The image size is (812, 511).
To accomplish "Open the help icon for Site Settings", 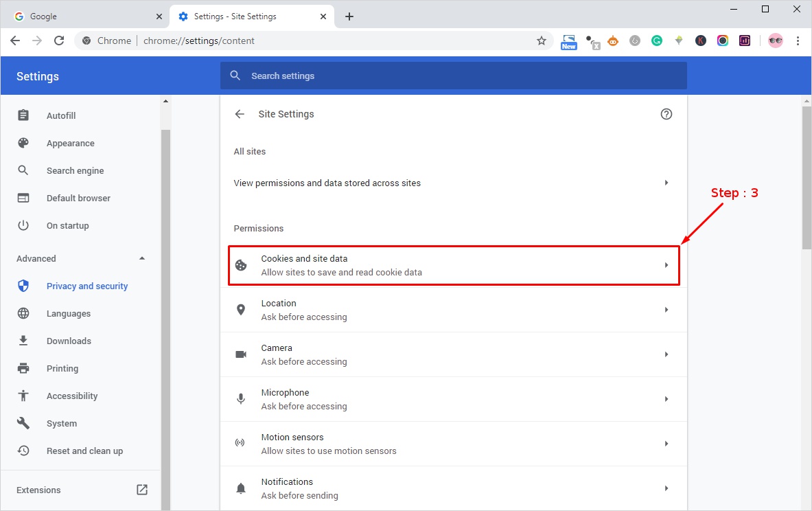I will click(666, 114).
